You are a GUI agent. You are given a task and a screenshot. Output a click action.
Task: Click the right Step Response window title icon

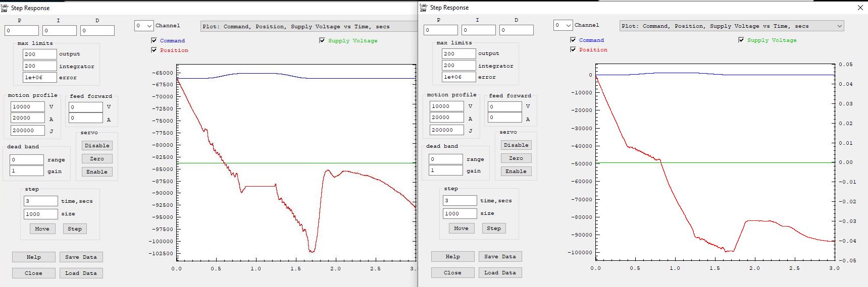(x=424, y=8)
